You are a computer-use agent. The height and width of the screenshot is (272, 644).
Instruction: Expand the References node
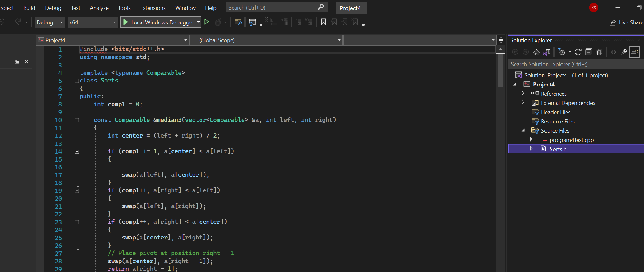pyautogui.click(x=523, y=93)
